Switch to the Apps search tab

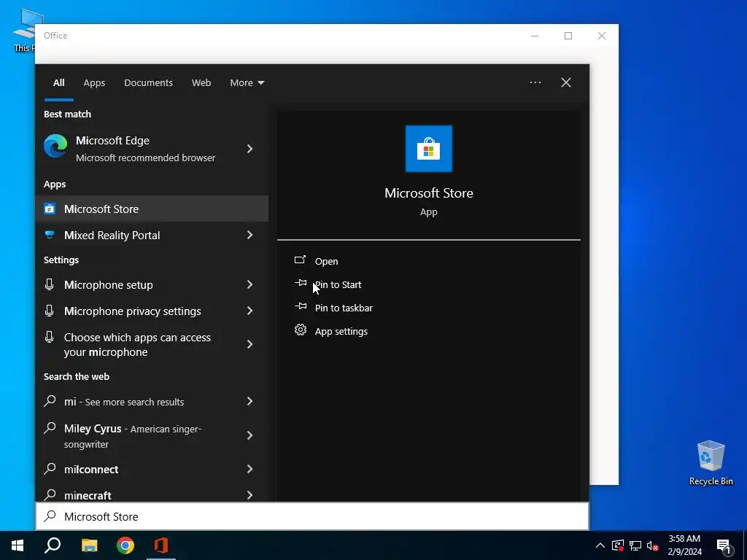coord(94,83)
